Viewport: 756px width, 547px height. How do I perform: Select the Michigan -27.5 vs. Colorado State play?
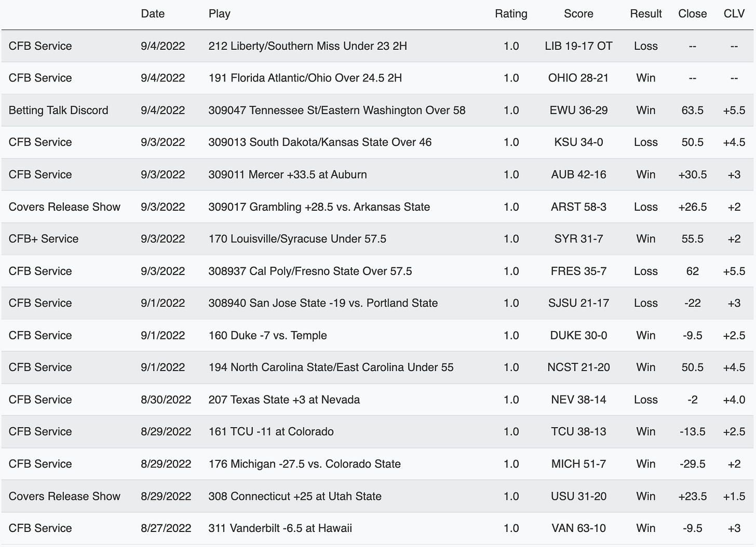tap(305, 464)
